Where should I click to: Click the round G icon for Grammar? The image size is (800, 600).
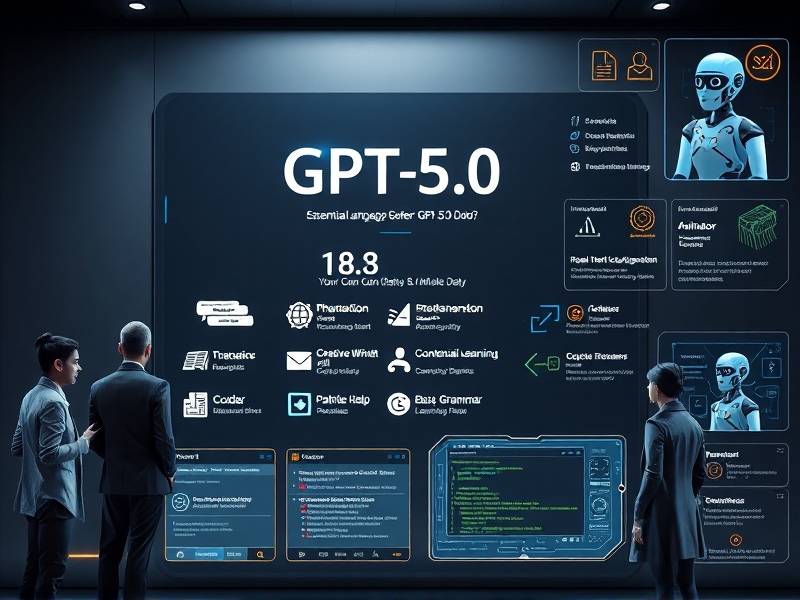pyautogui.click(x=398, y=404)
